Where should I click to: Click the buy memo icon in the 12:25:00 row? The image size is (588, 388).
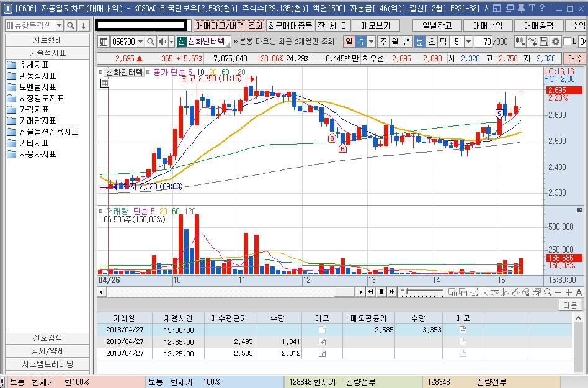[322, 353]
